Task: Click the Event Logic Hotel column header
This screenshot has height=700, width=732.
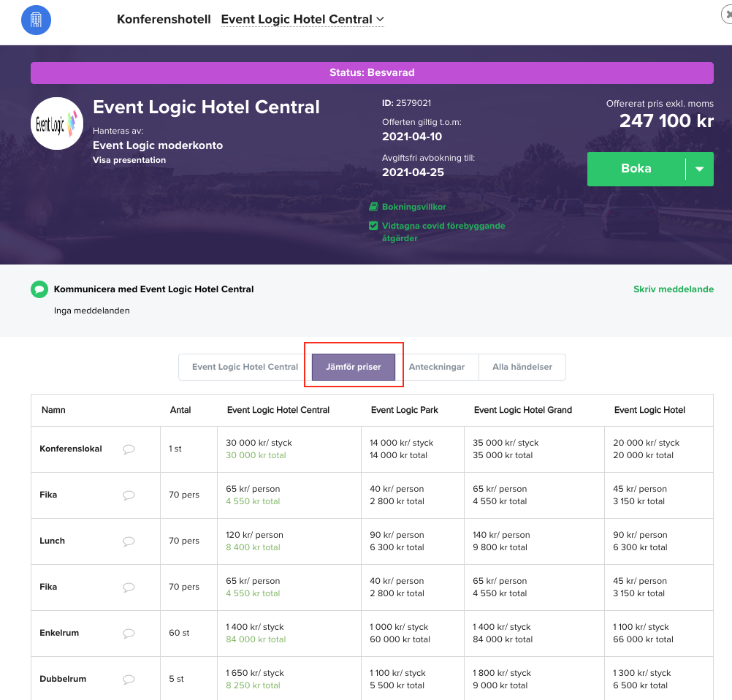Action: [649, 410]
